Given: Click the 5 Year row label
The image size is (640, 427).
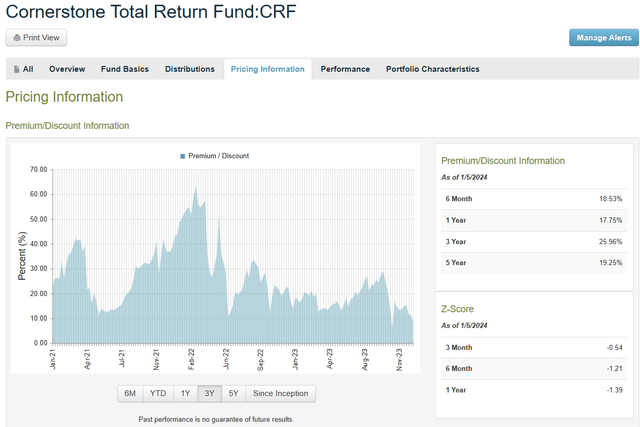Looking at the screenshot, I should click(x=456, y=263).
